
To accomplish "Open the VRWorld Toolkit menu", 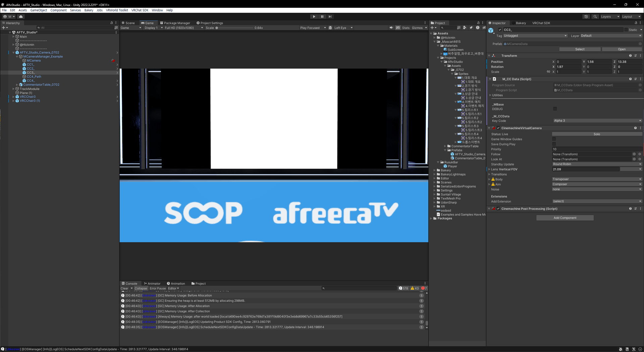I will click(117, 10).
